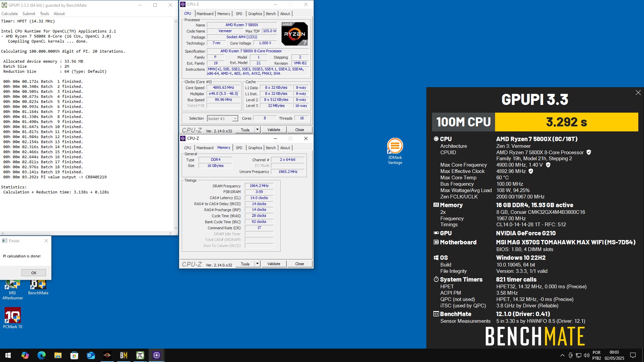Click Tools button in the upper CPU-Z window

point(245,130)
